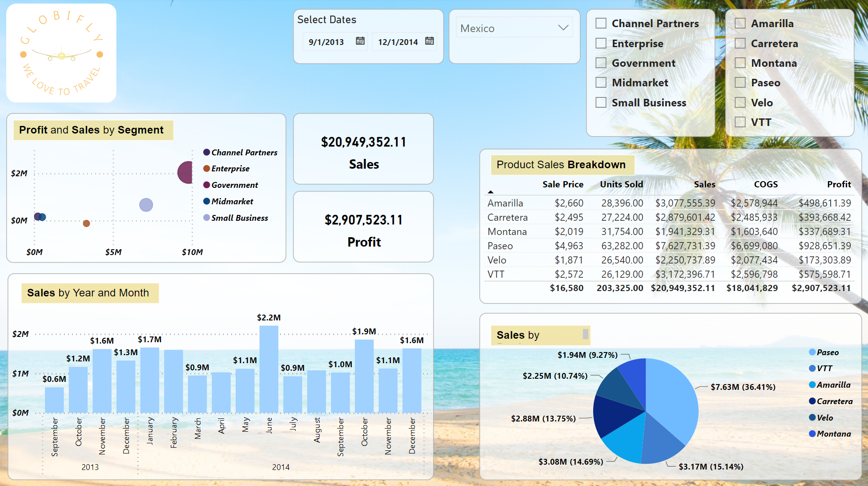Click the November 2013 bar labeled $1.6M
This screenshot has height=486, width=868.
point(102,381)
